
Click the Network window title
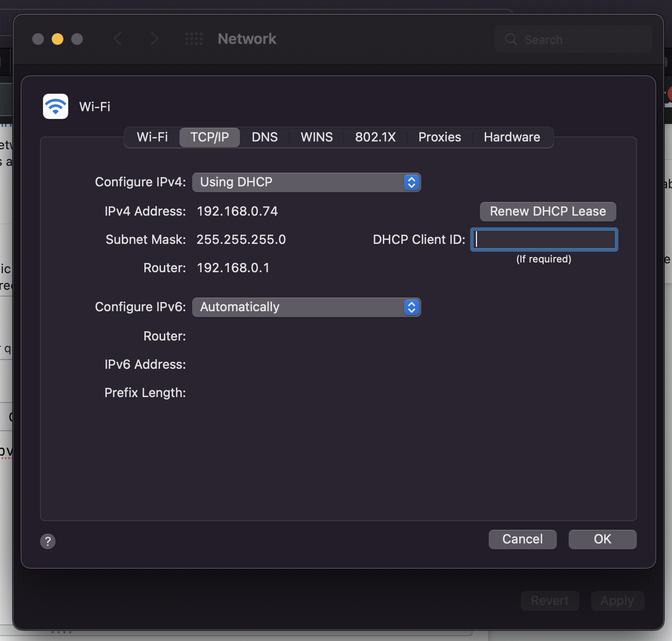coord(247,39)
